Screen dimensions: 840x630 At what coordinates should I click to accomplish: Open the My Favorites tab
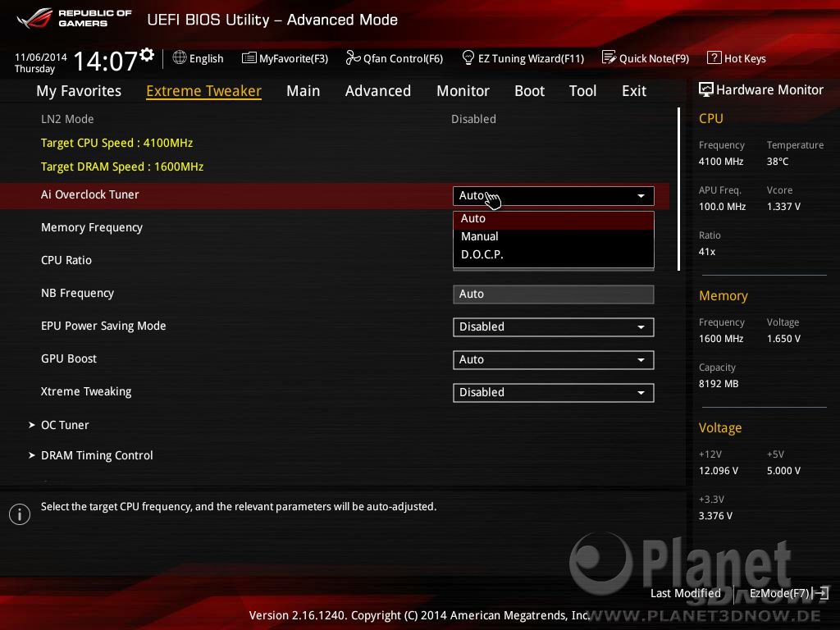[79, 91]
